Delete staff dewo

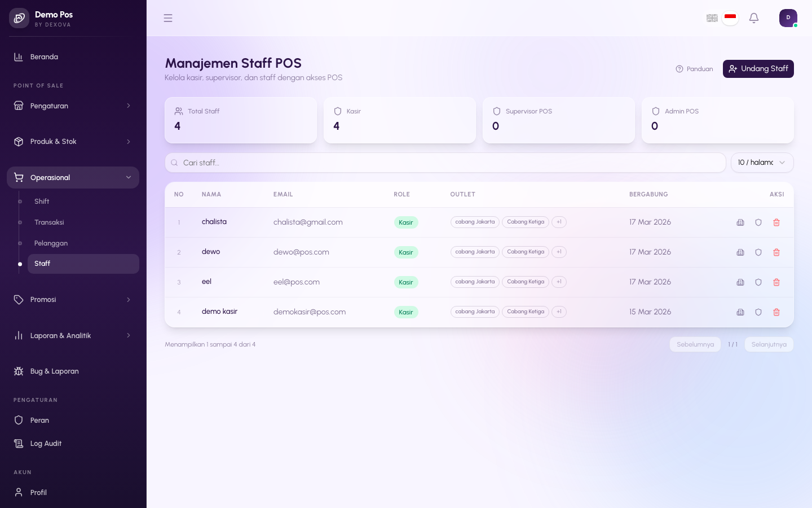pyautogui.click(x=776, y=252)
